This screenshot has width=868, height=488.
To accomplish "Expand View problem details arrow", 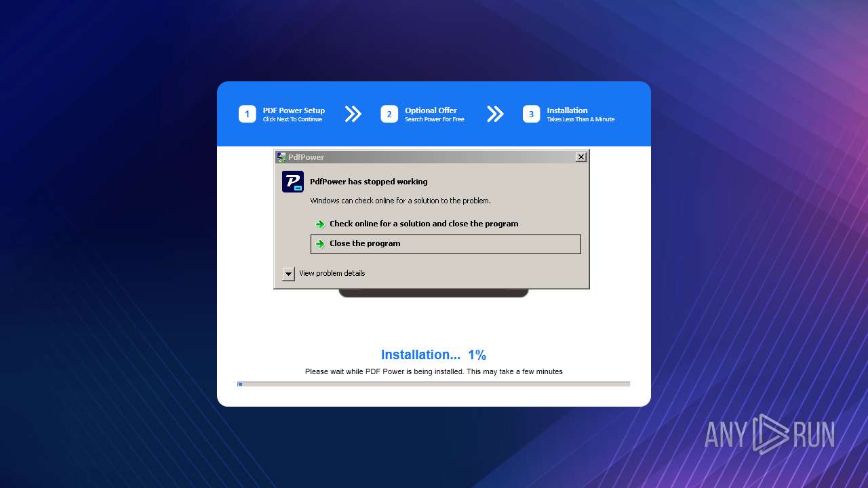I will click(288, 274).
